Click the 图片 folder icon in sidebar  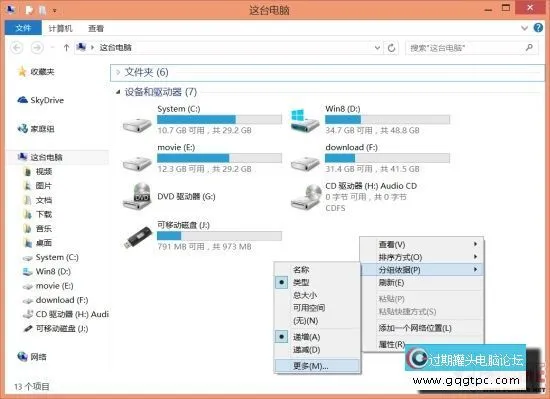(28, 186)
